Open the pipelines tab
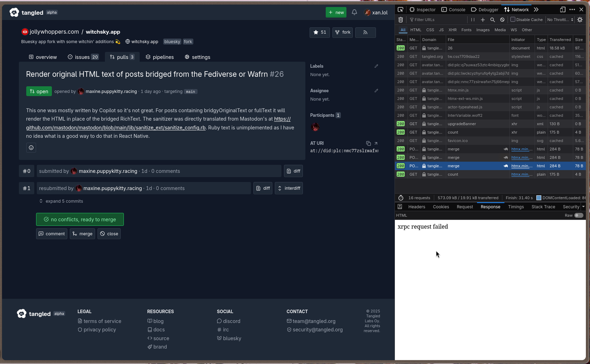This screenshot has width=590, height=364. coord(160,57)
